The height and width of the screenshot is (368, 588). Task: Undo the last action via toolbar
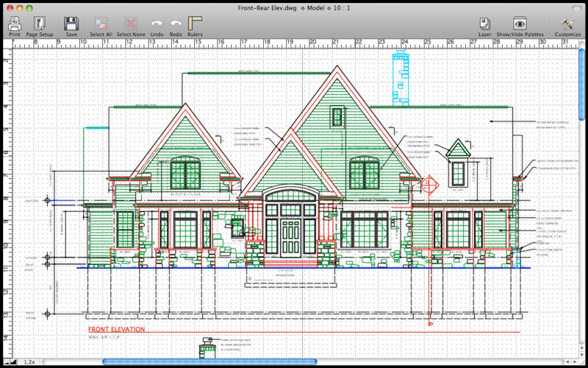[157, 24]
